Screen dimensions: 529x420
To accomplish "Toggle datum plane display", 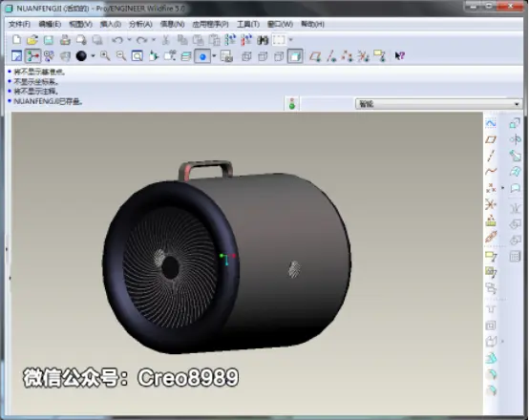I will pyautogui.click(x=315, y=56).
